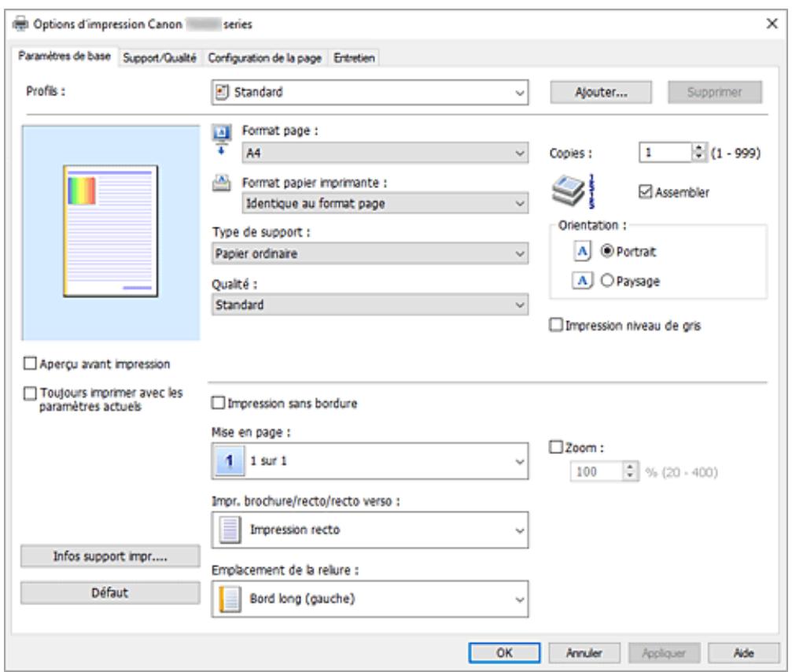
Task: Click the Bord long binding icon
Action: pos(227,599)
